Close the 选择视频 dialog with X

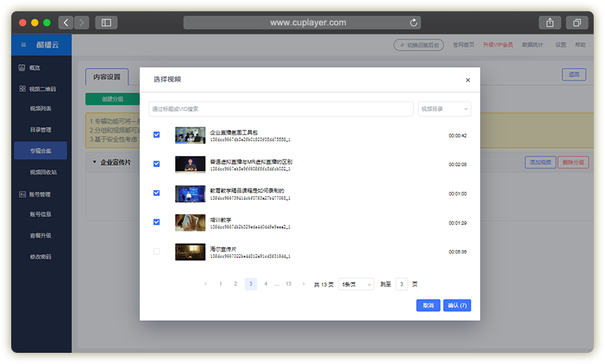coord(468,80)
